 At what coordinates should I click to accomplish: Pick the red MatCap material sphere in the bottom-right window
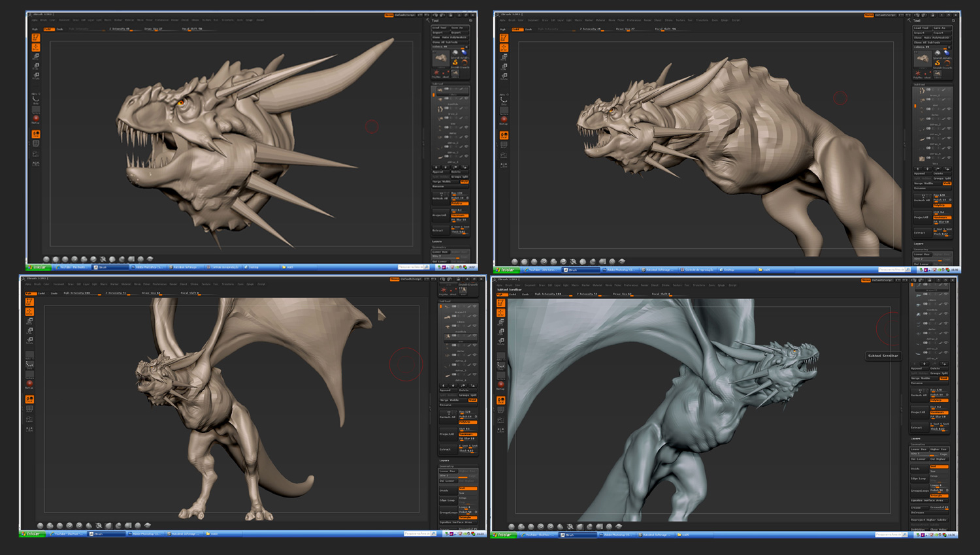(x=500, y=384)
